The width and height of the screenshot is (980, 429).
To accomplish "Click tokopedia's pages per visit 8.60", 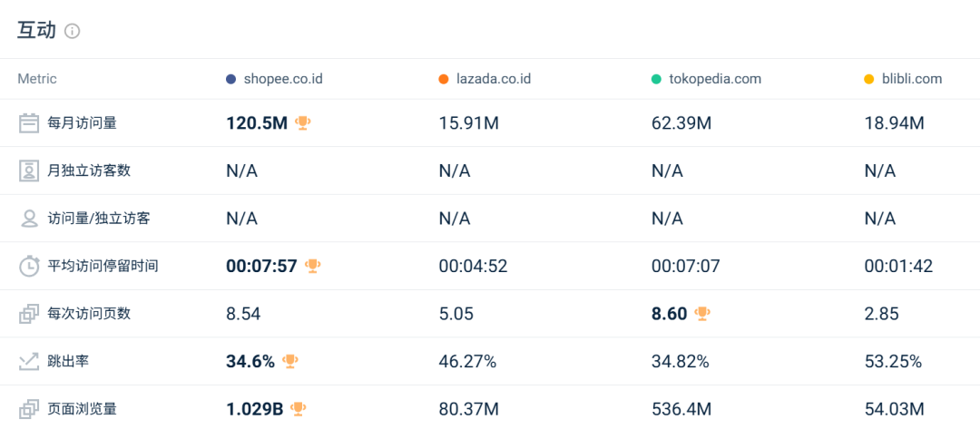I will pyautogui.click(x=669, y=314).
